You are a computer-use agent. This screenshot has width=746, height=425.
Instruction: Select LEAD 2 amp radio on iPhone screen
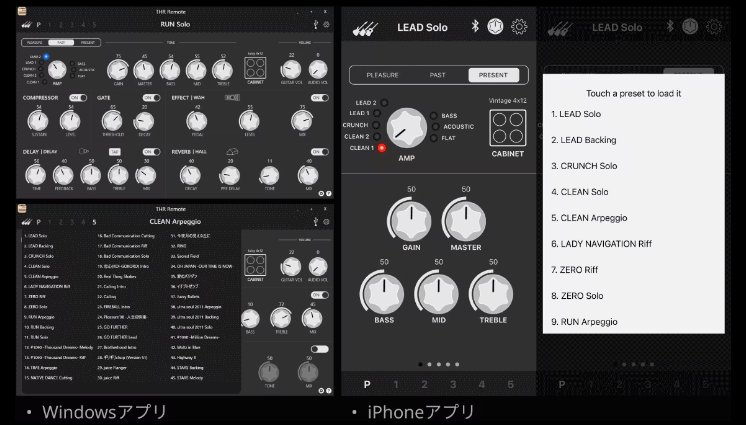[x=384, y=102]
